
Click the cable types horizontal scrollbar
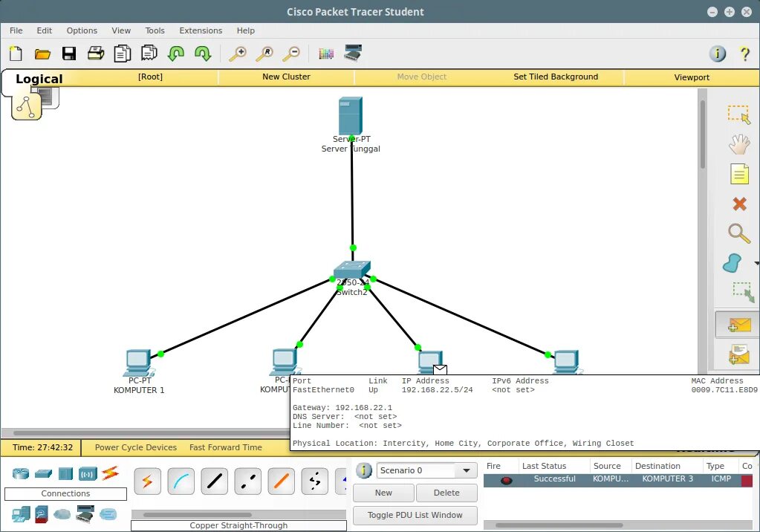click(198, 515)
